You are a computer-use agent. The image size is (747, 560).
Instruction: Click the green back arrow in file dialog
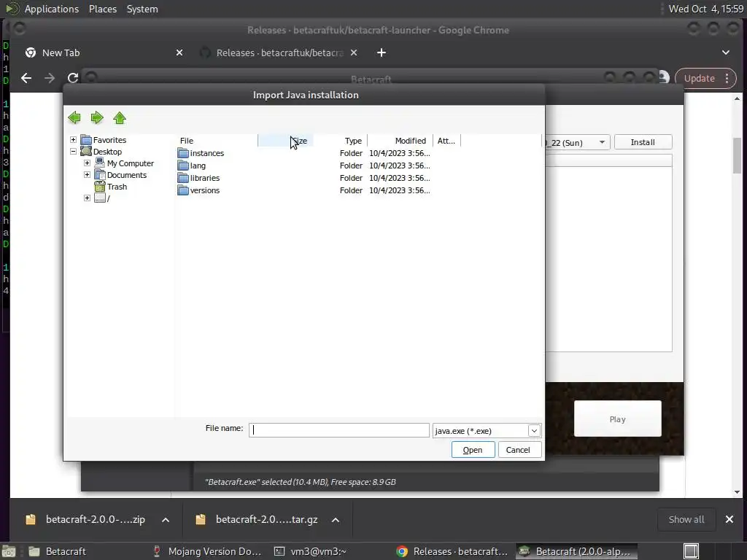point(74,117)
